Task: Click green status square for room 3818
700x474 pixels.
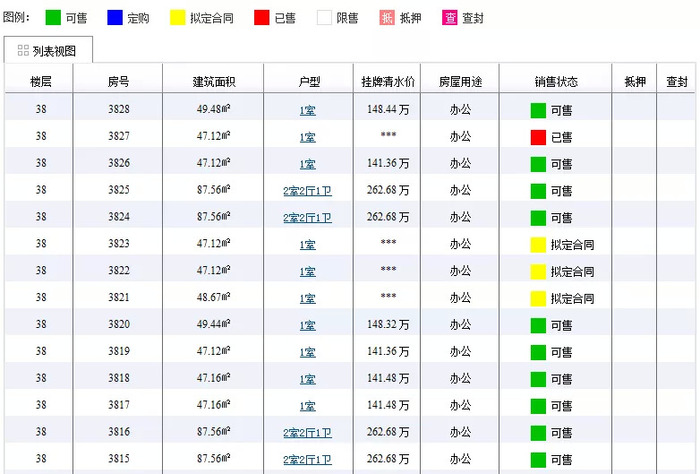Action: pyautogui.click(x=538, y=379)
